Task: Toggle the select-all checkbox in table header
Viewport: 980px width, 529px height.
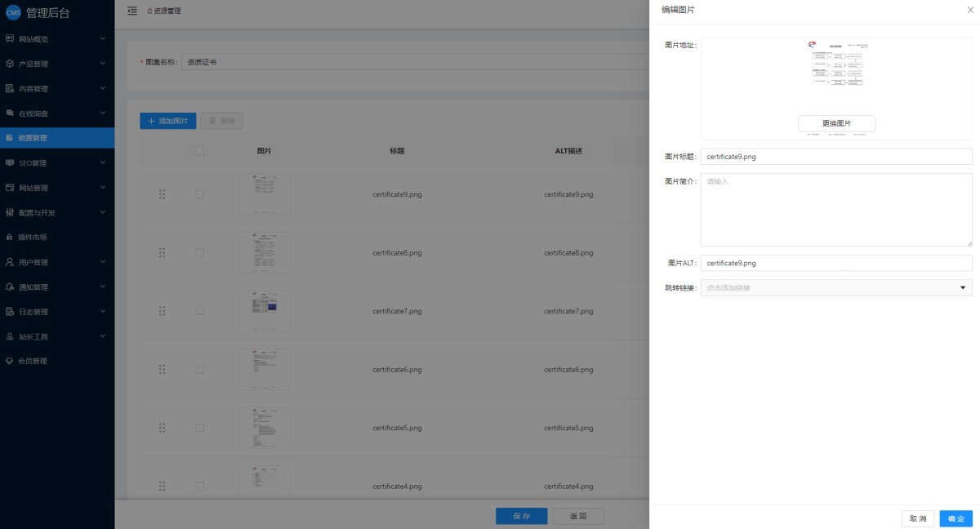Action: point(200,150)
